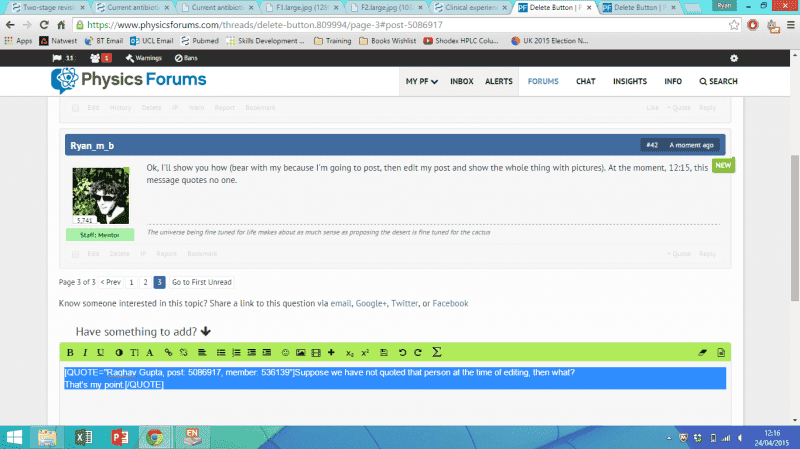Open the PowerPoint taskbar icon
The image size is (800, 449).
click(119, 437)
